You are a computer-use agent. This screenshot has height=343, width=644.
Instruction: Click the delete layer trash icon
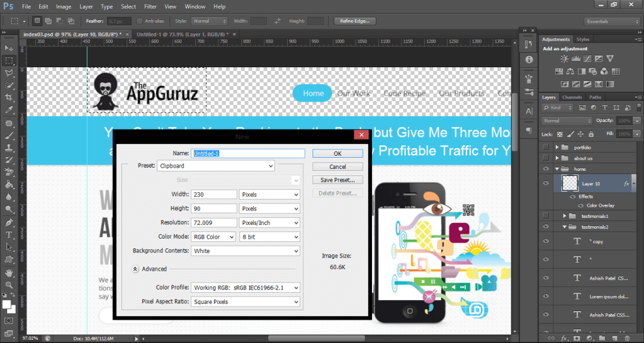click(628, 338)
